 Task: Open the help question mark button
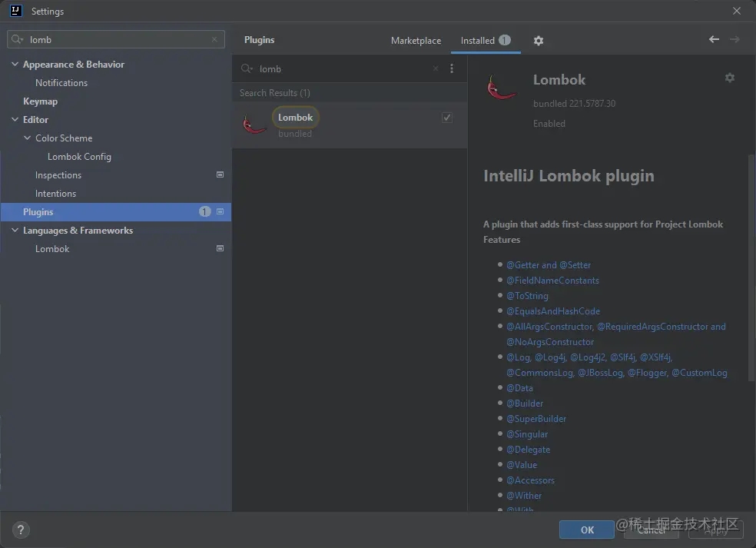(x=21, y=530)
